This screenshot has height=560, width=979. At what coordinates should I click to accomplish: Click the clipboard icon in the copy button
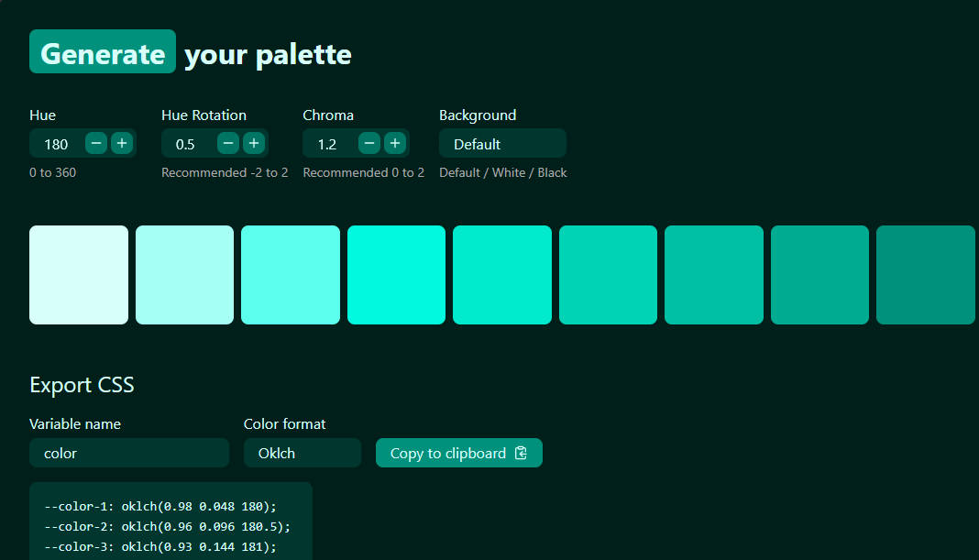coord(521,453)
